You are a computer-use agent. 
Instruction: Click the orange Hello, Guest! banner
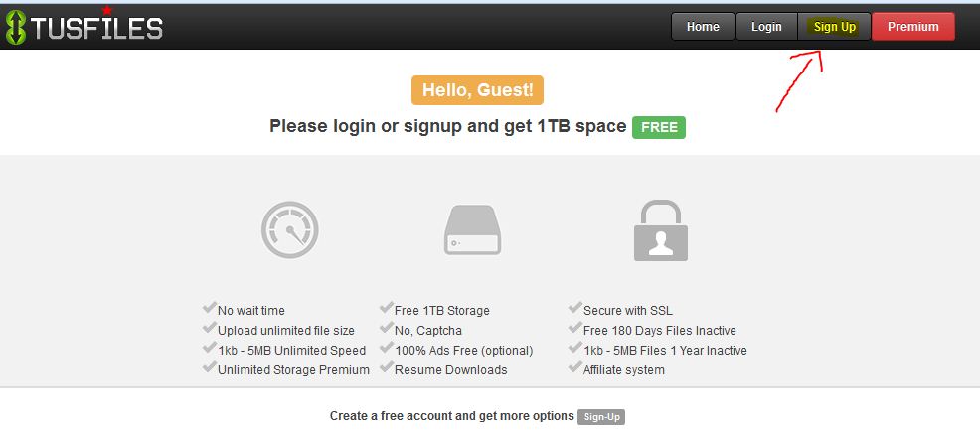click(x=478, y=89)
